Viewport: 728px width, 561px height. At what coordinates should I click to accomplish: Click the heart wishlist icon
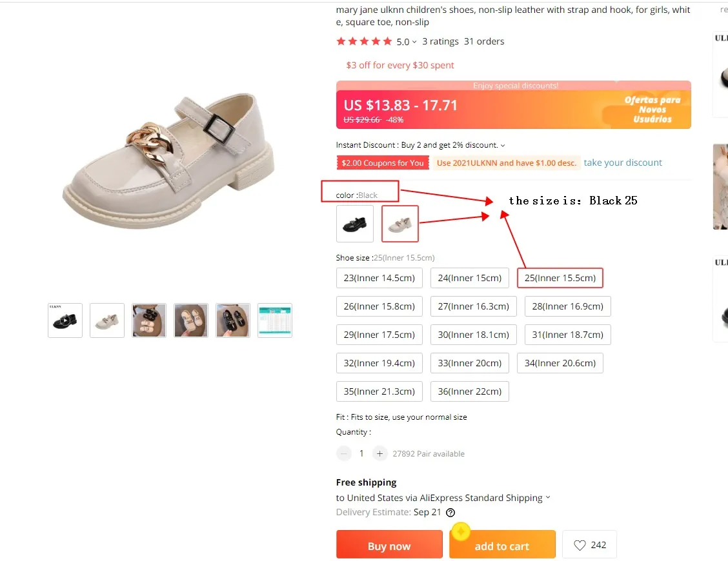580,546
